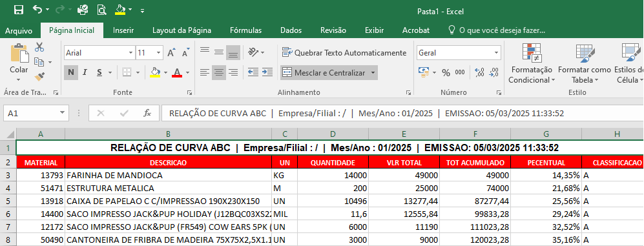Open the Fórmulas tab
The height and width of the screenshot is (246, 644).
tap(245, 30)
